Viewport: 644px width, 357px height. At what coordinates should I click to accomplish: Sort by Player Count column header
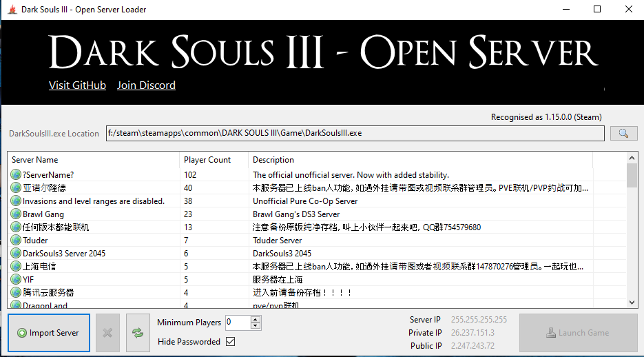[x=214, y=160]
